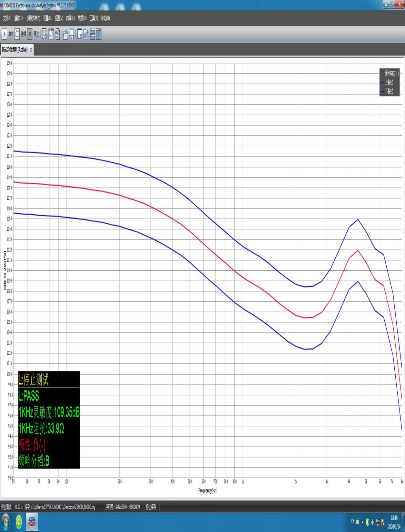Open the 帮助(H) menu
The width and height of the screenshot is (405, 532).
(x=105, y=18)
